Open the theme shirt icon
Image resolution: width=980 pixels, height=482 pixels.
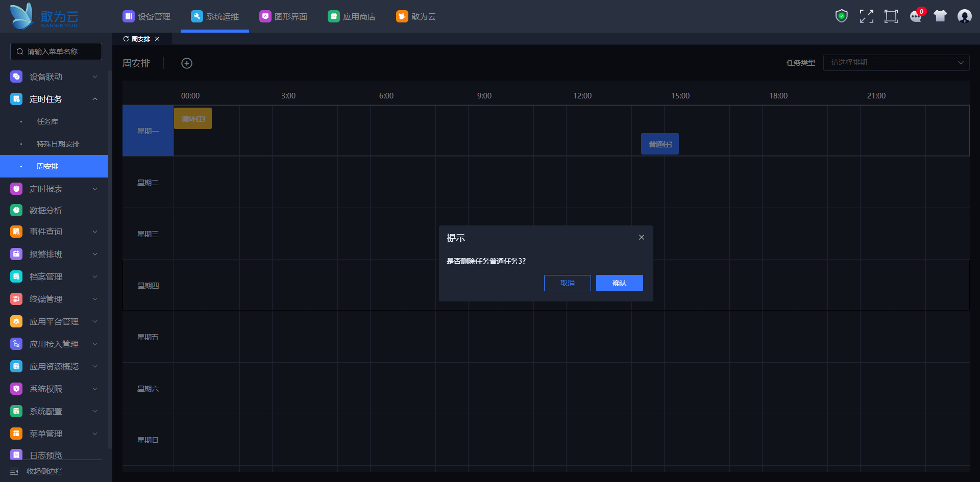click(x=940, y=16)
